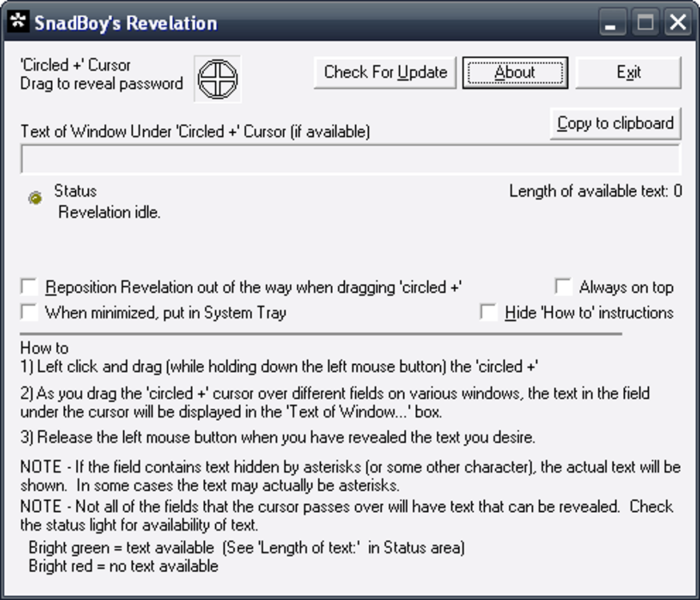The image size is (700, 600).
Task: Click the Check For Update button
Action: point(385,72)
